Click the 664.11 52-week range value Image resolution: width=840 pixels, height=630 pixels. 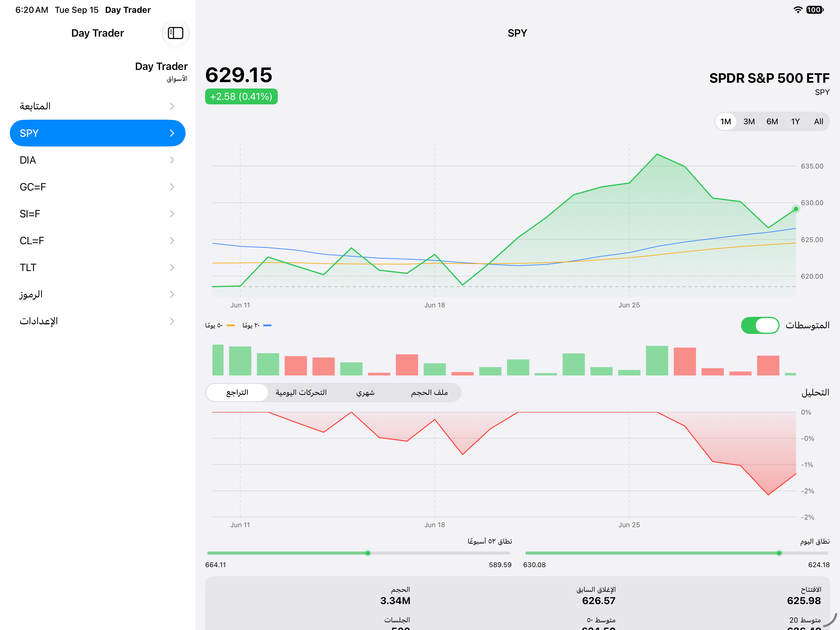[215, 565]
